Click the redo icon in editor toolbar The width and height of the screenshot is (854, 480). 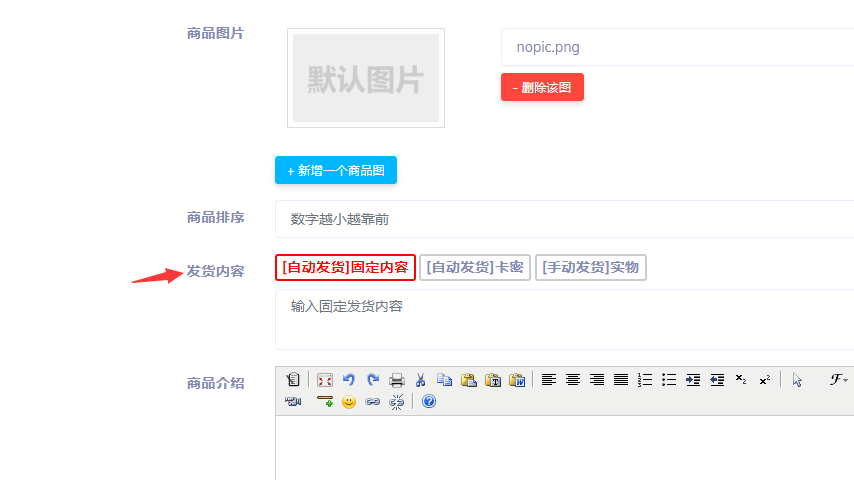372,380
